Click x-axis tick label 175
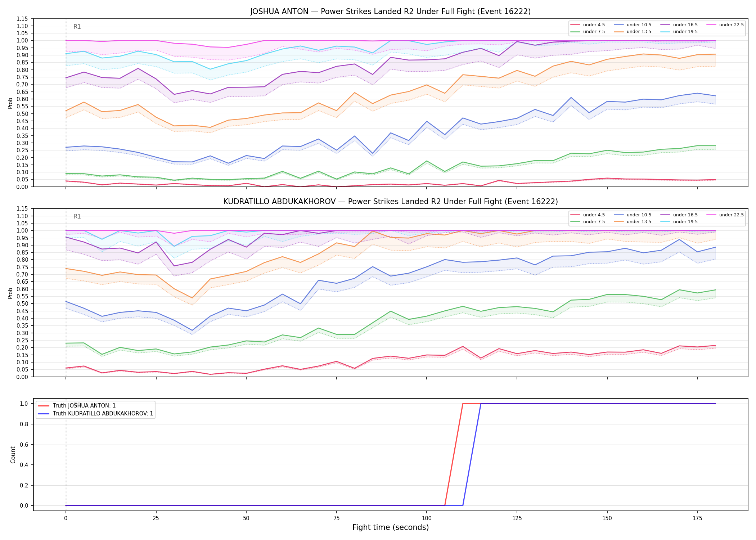This screenshot has height=540, width=756. click(x=697, y=518)
